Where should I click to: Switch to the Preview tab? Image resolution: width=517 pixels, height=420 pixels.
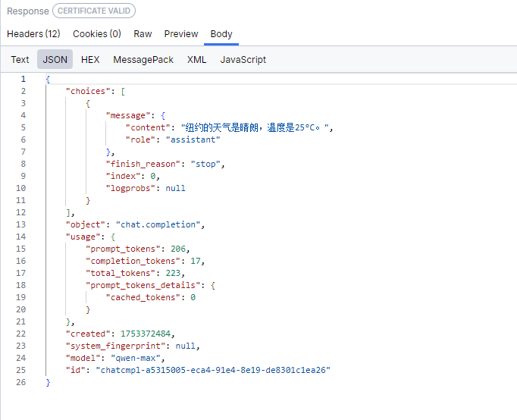181,34
